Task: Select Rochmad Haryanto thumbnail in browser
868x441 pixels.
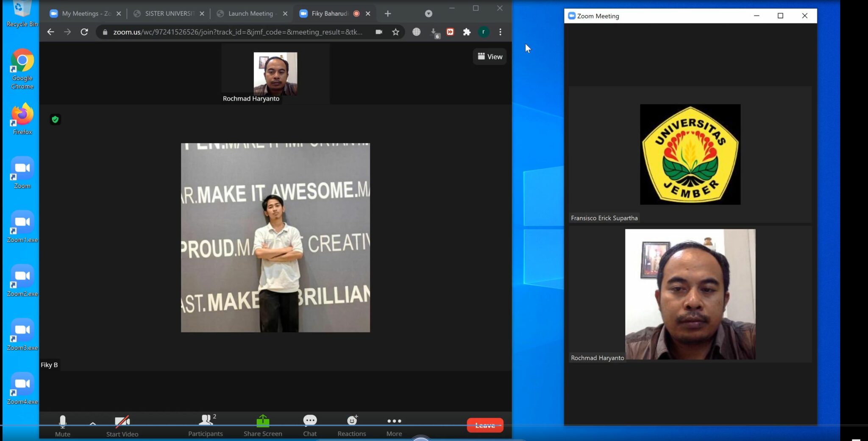Action: coord(275,74)
